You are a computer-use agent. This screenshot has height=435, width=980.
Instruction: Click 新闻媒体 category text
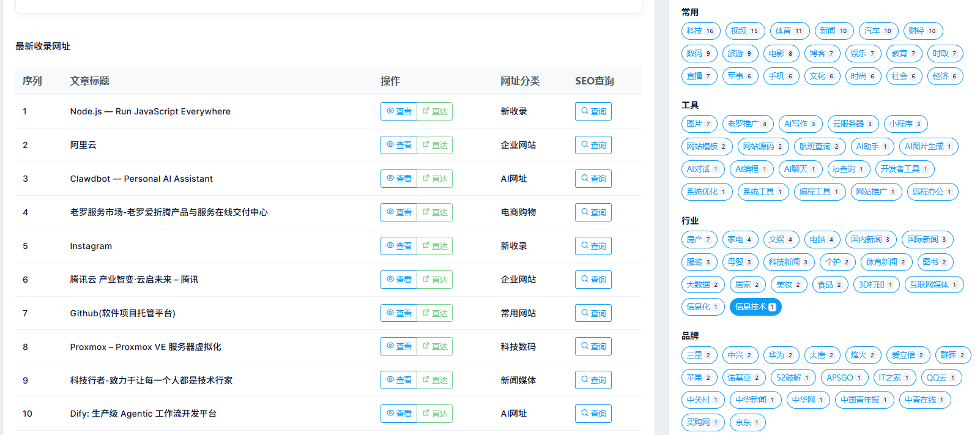[x=518, y=381]
